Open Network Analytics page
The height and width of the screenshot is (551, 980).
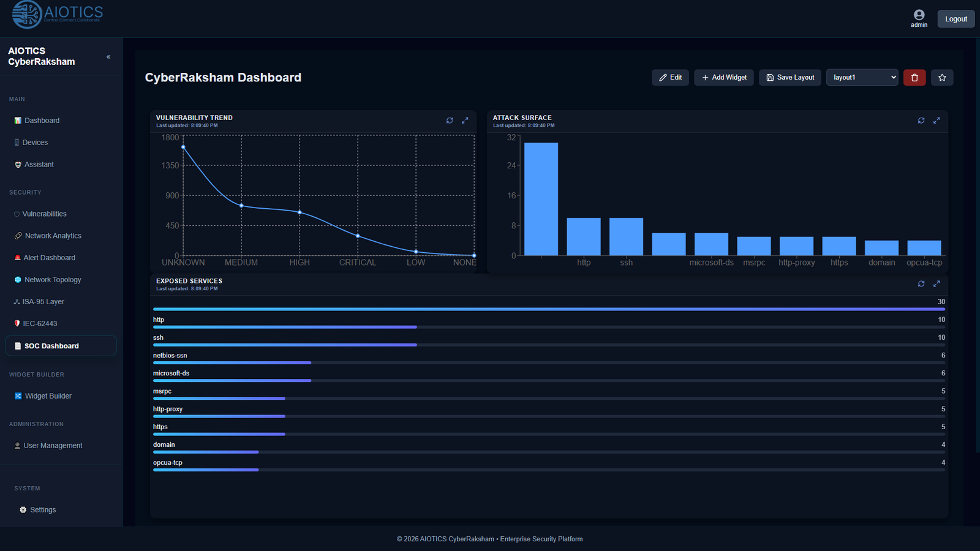61,236
